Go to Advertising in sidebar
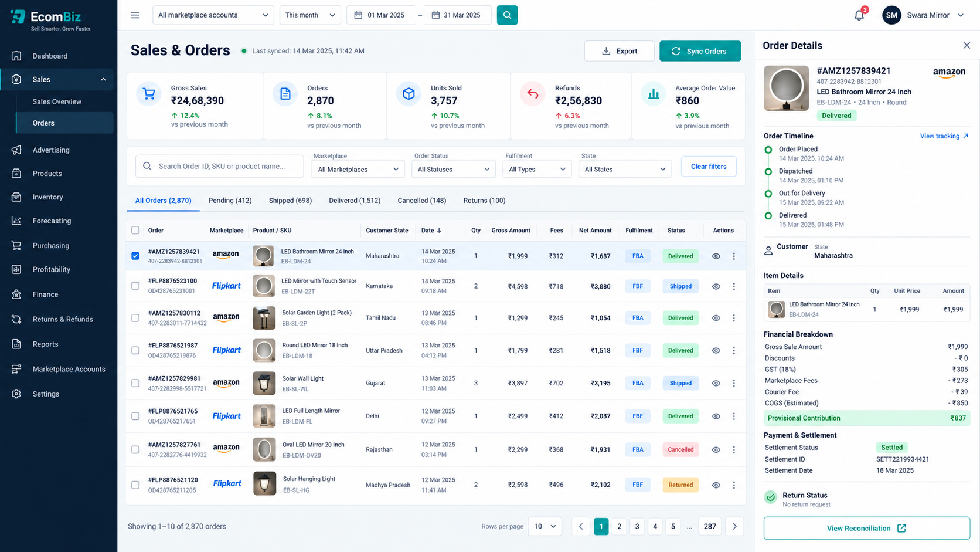This screenshot has height=552, width=980. click(x=59, y=150)
